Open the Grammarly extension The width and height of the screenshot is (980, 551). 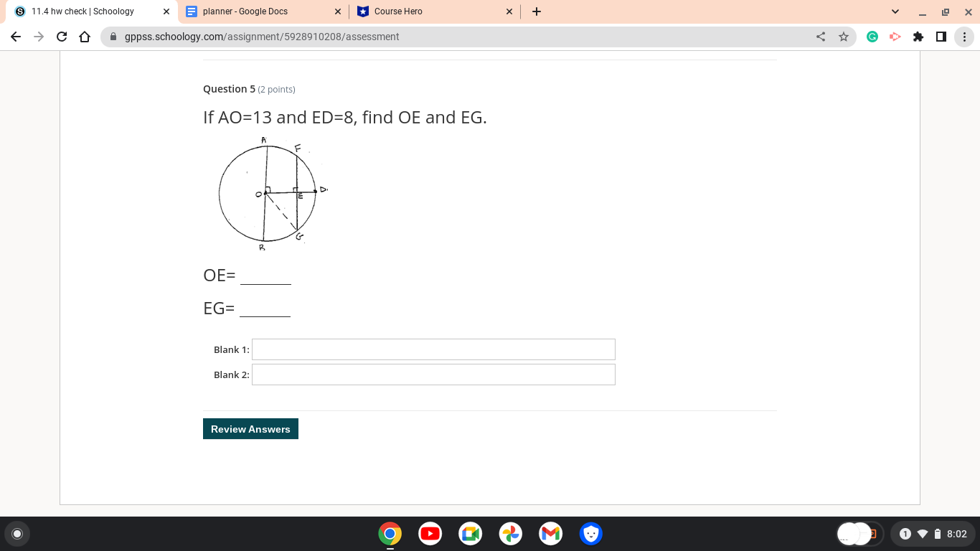(x=872, y=37)
